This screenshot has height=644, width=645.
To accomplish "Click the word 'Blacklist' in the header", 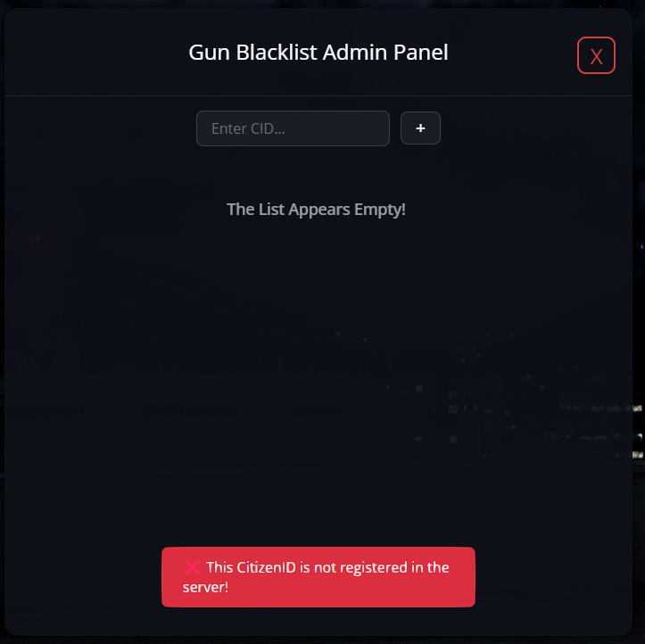I will tap(277, 53).
